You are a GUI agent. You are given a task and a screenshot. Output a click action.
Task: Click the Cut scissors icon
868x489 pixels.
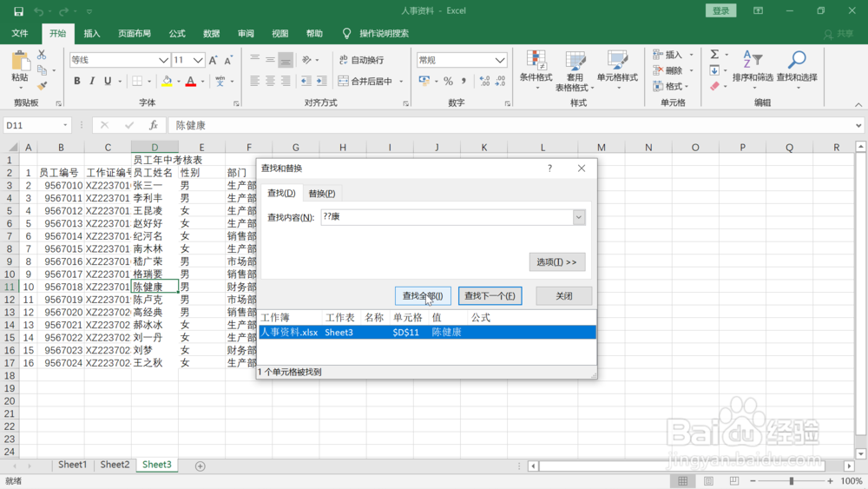[x=42, y=55]
